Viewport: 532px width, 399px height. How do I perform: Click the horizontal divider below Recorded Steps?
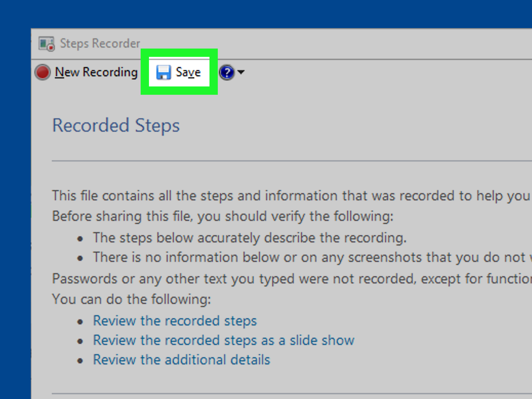pos(292,161)
